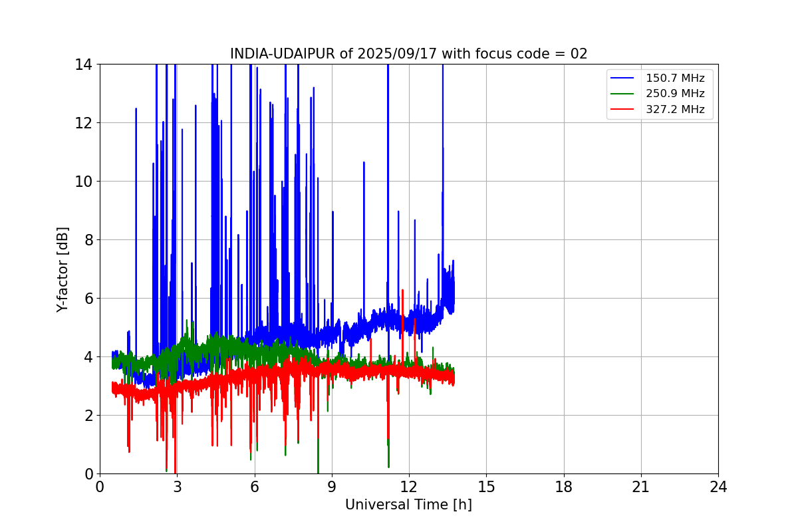The height and width of the screenshot is (532, 798).
Task: Select the 150.7 MHz legend label
Action: coord(675,78)
